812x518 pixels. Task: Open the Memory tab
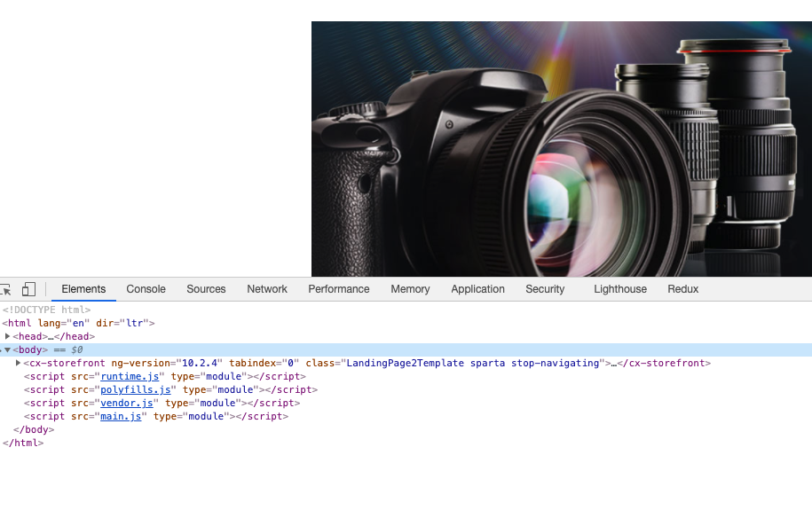[410, 289]
